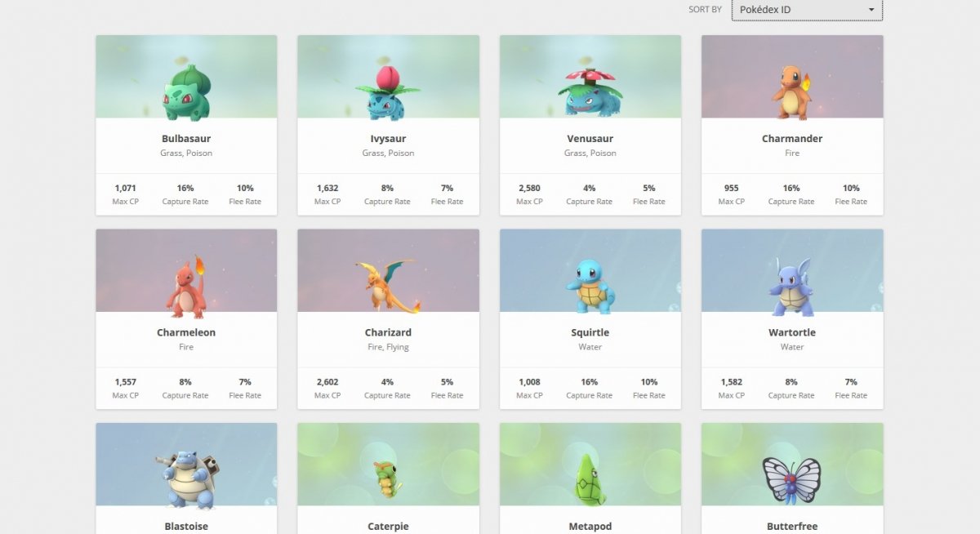Open the Charmander name link
The height and width of the screenshot is (534, 980).
tap(792, 139)
